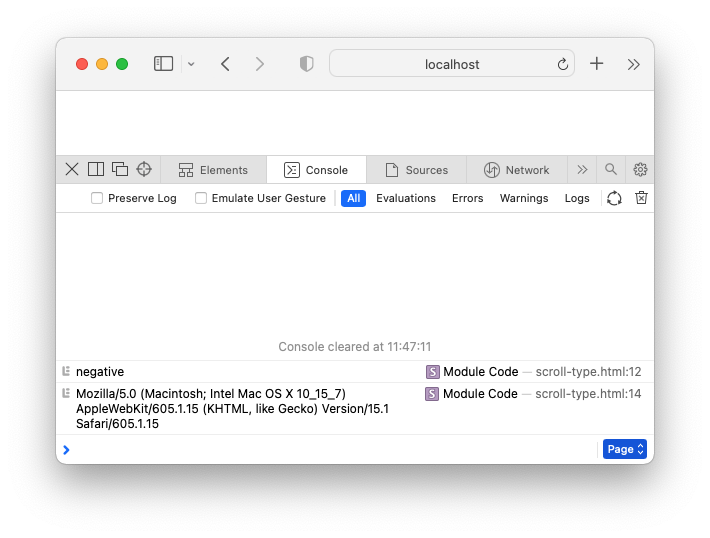
Task: Click Module Code icon on user agent row
Action: (x=432, y=394)
